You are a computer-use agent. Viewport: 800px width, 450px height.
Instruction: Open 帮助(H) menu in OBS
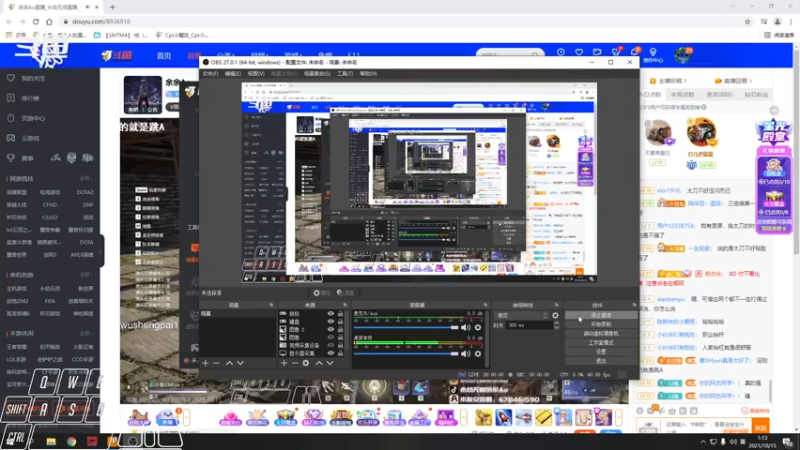[x=368, y=74]
